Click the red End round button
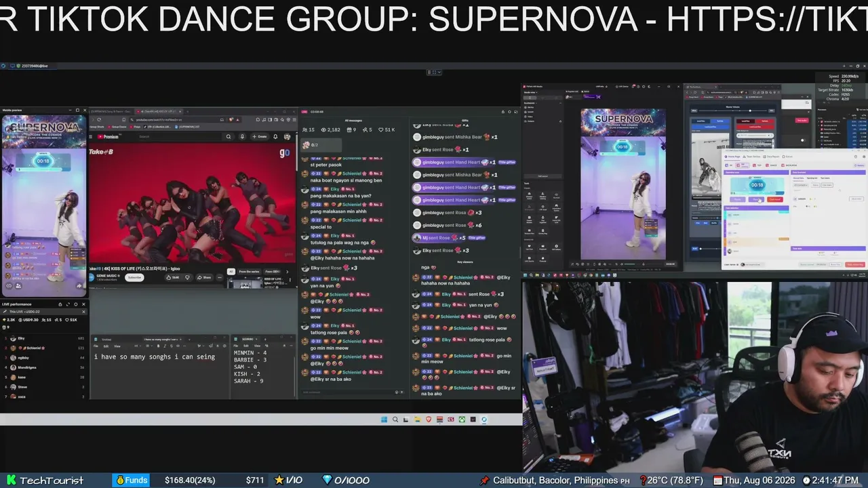Viewport: 868px width, 488px height. [x=775, y=199]
